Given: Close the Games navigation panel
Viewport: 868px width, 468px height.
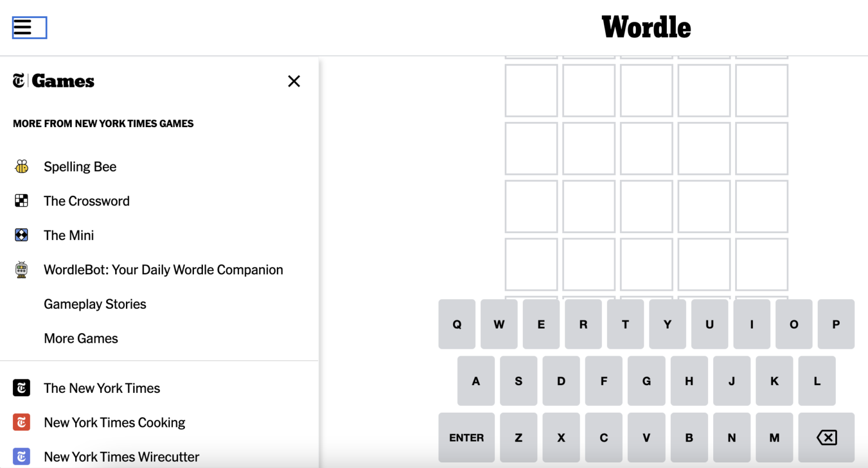Looking at the screenshot, I should [x=294, y=81].
